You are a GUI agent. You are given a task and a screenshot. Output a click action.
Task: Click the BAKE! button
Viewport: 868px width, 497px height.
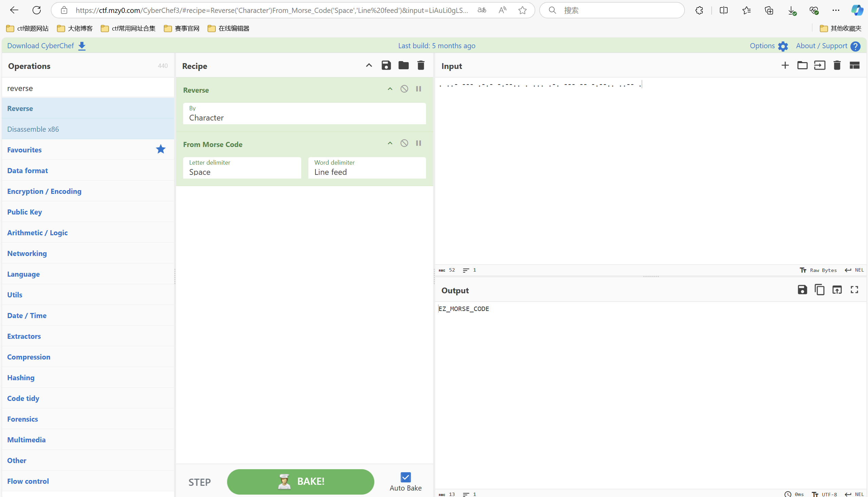coord(301,482)
